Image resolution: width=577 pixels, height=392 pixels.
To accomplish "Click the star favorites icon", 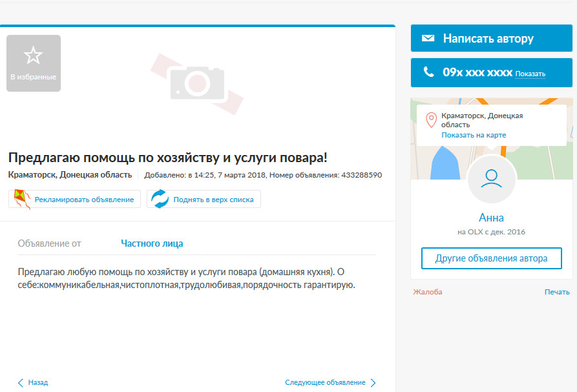I will click(x=33, y=55).
